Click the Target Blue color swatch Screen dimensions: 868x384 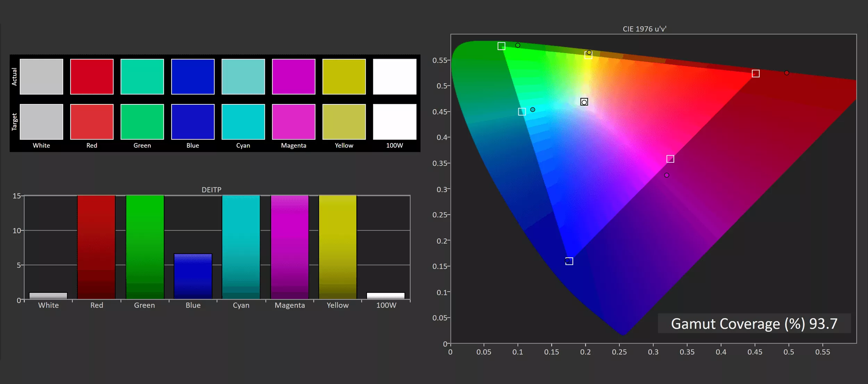click(193, 122)
